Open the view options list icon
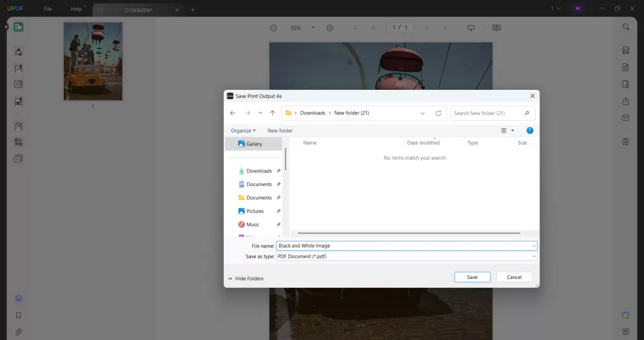 [x=504, y=131]
